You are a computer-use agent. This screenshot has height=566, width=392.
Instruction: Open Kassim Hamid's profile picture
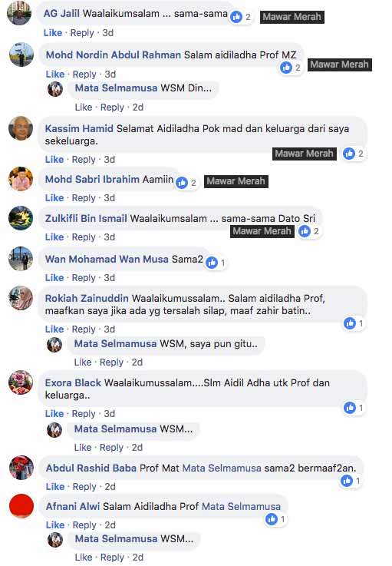21,128
